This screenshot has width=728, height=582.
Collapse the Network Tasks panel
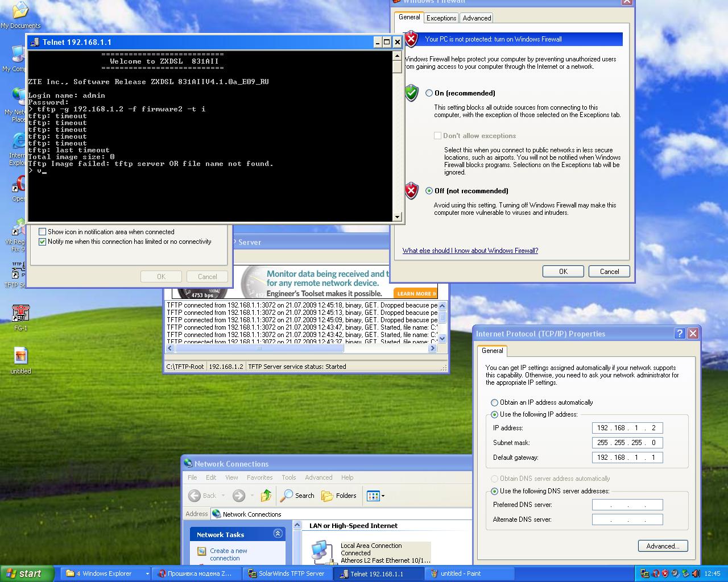pos(278,534)
